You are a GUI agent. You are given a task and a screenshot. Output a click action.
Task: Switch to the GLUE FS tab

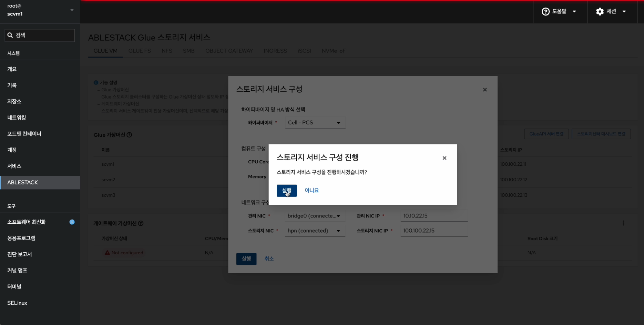tap(140, 51)
